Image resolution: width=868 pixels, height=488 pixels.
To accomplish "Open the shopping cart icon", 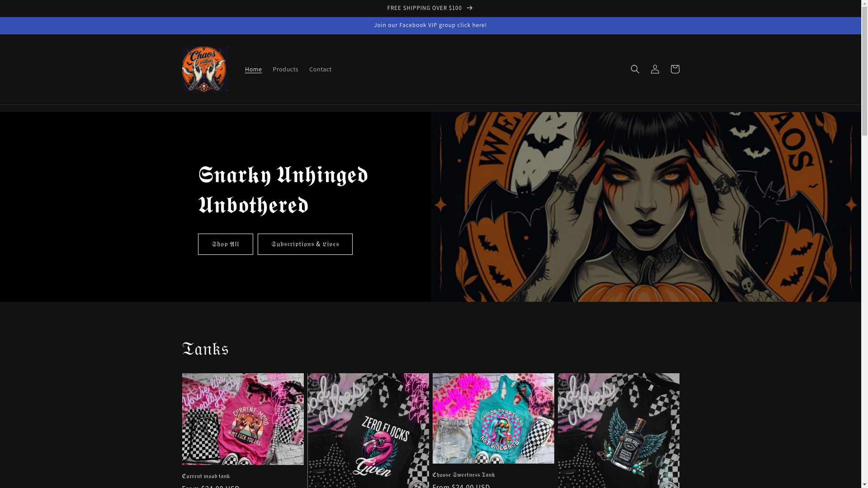I will (675, 69).
